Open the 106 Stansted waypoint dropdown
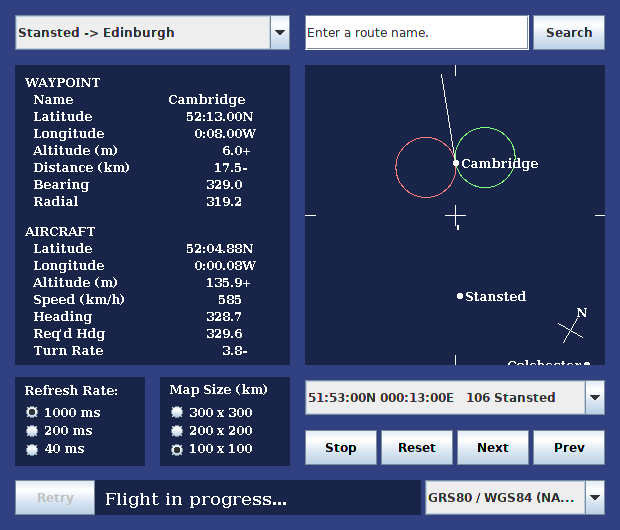 click(x=455, y=398)
